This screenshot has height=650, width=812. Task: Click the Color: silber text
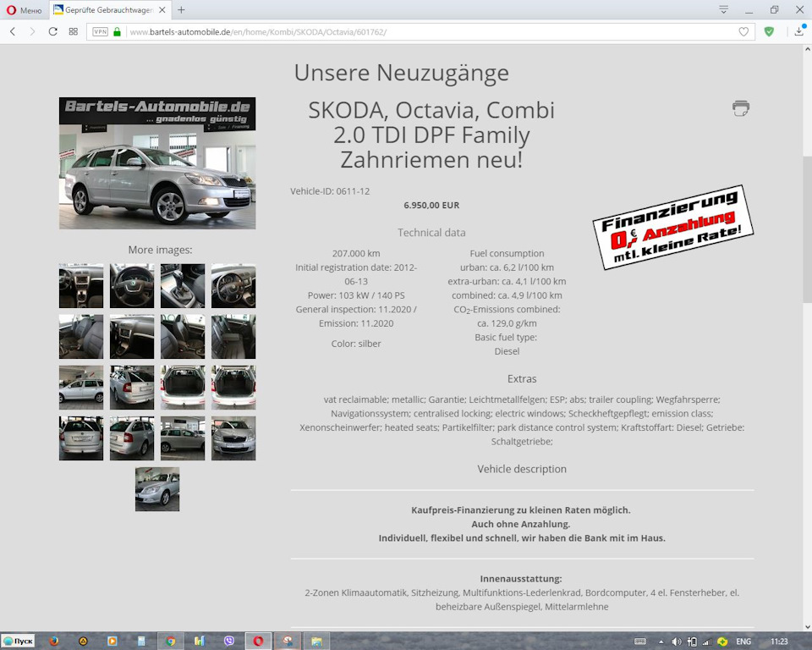tap(356, 344)
